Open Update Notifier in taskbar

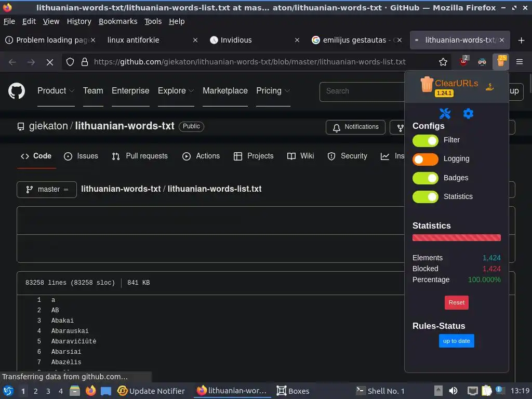tap(151, 391)
